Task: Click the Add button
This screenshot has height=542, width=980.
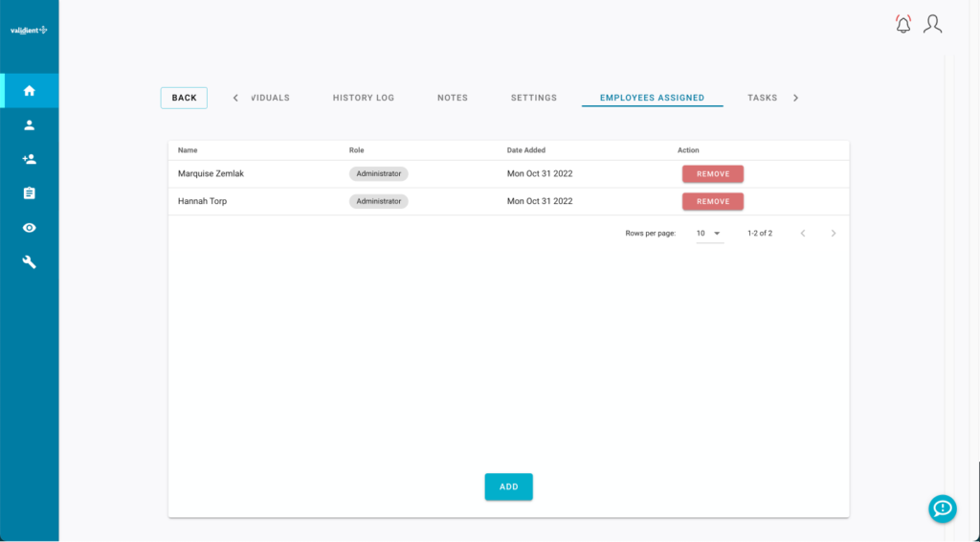Action: (509, 486)
